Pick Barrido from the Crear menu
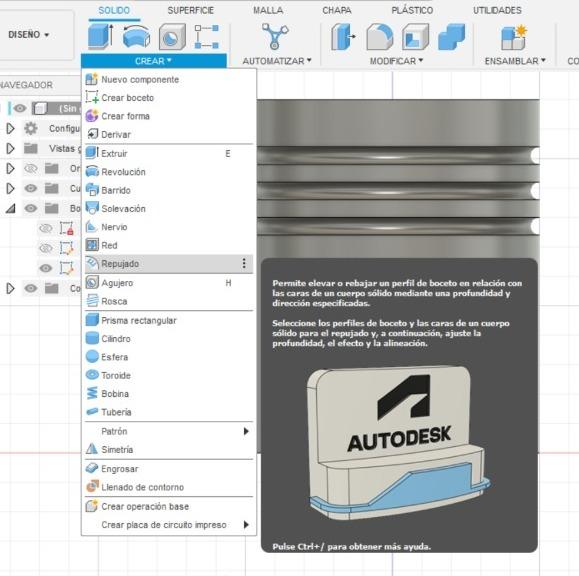 [x=169, y=190]
